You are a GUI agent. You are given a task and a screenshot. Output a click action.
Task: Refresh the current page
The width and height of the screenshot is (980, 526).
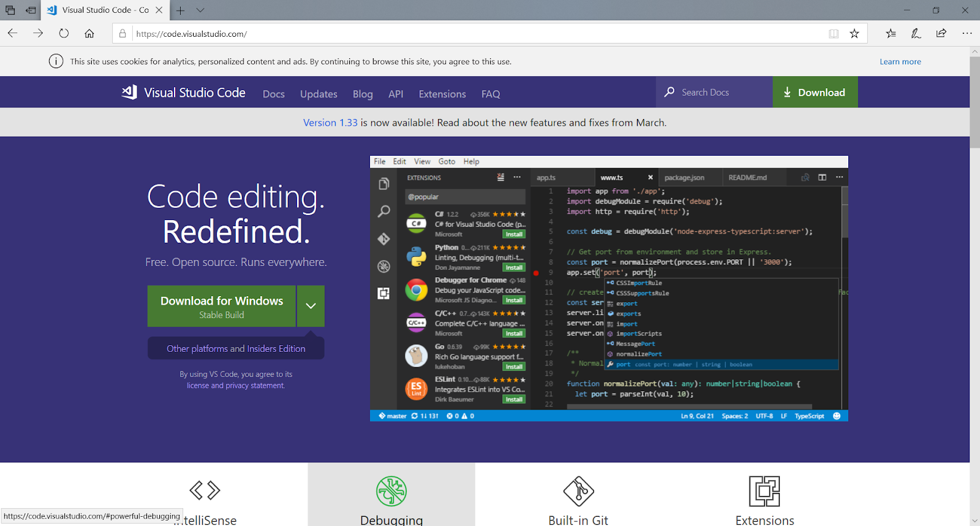point(64,33)
